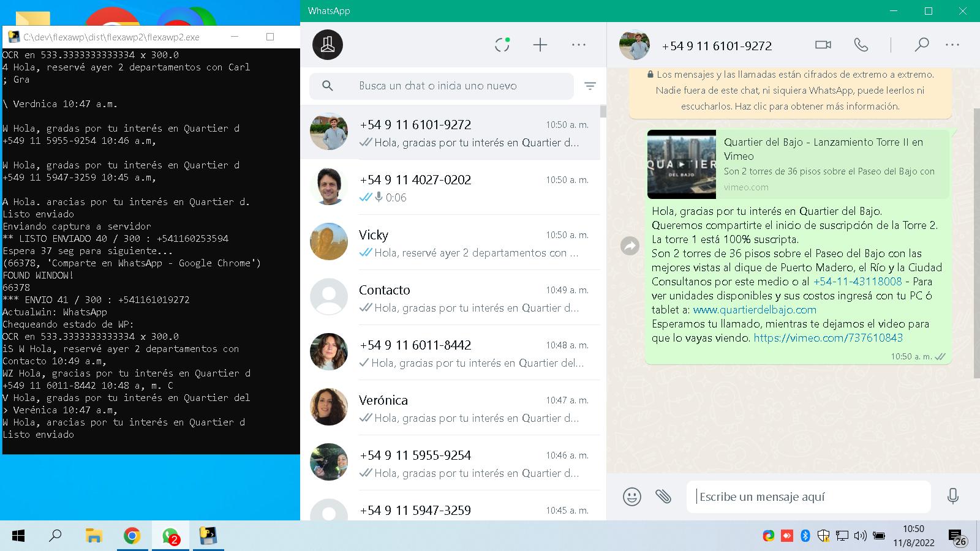Screen dimensions: 980x551
Task: Open the network tray icon
Action: pyautogui.click(x=842, y=536)
